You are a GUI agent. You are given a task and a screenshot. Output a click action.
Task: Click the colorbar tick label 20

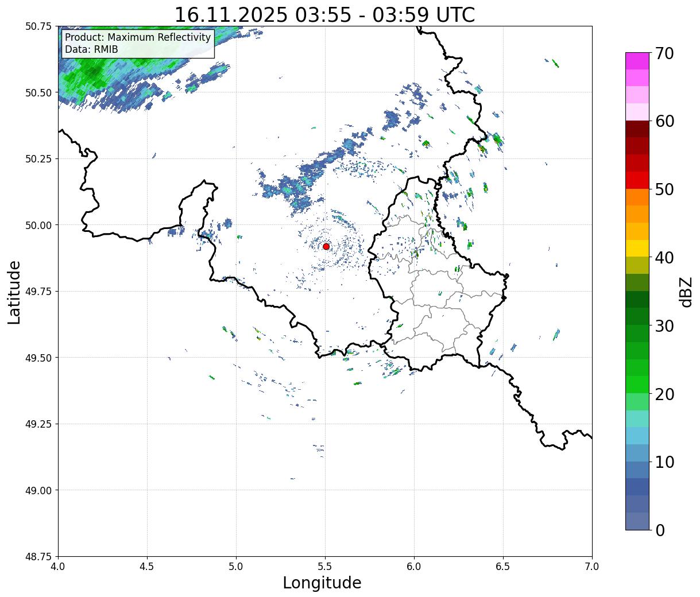[x=664, y=394]
